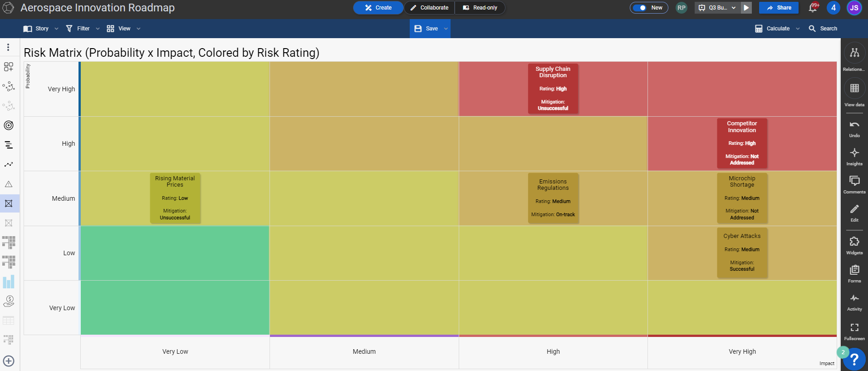
Task: Open the Insights sparkle icon
Action: (x=854, y=153)
